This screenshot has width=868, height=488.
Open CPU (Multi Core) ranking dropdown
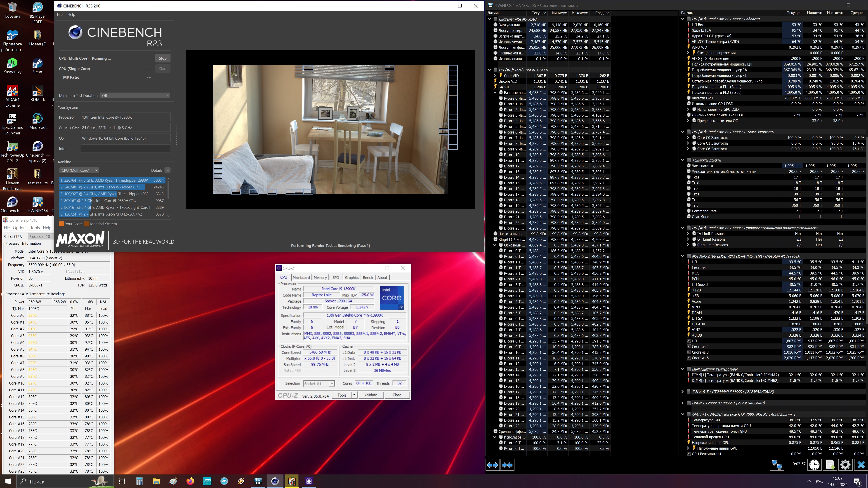pyautogui.click(x=79, y=170)
